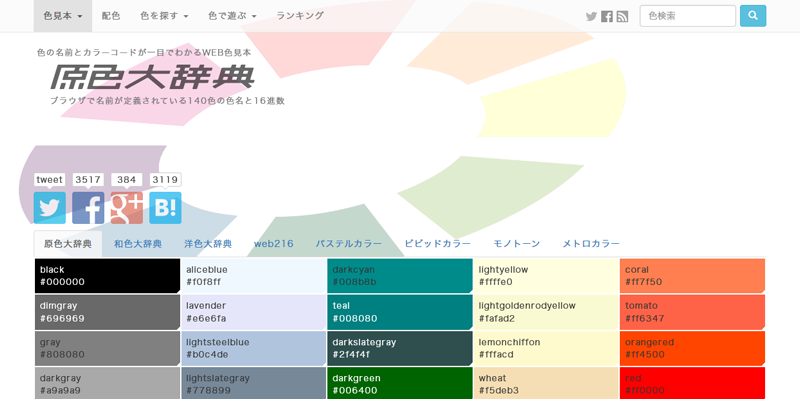
Task: Open the RSS feed icon in header
Action: [x=622, y=16]
